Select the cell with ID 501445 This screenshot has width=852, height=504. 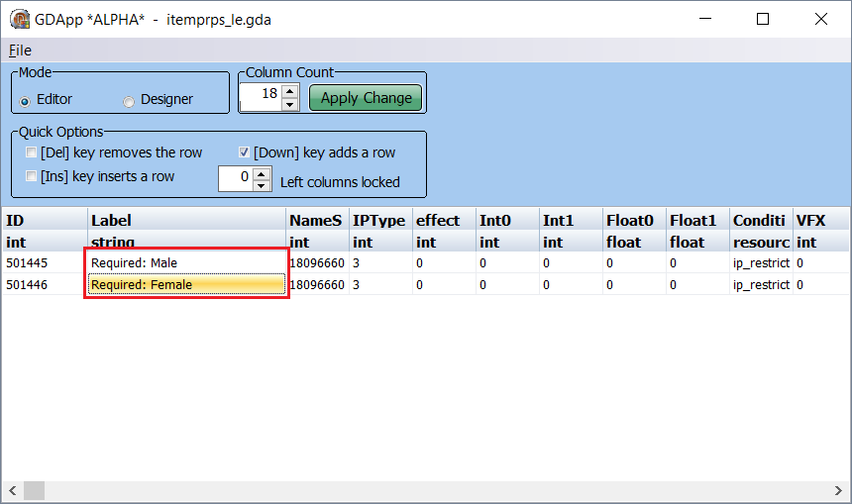click(45, 262)
